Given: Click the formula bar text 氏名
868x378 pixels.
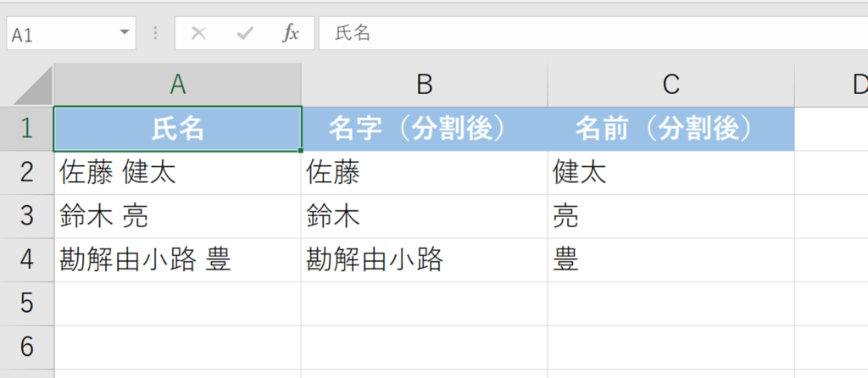Looking at the screenshot, I should 353,34.
